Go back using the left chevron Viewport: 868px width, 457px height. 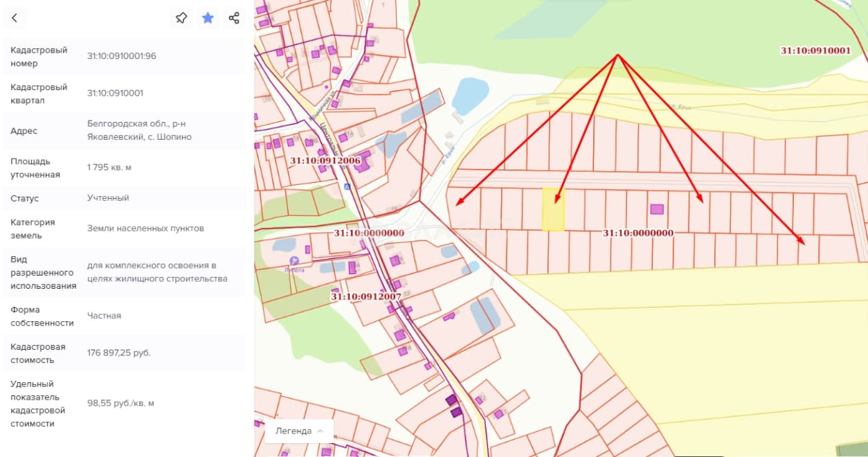coord(15,18)
